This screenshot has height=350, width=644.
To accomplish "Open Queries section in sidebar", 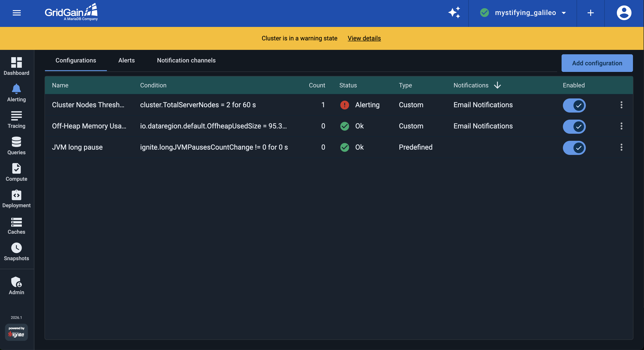I will tap(17, 146).
